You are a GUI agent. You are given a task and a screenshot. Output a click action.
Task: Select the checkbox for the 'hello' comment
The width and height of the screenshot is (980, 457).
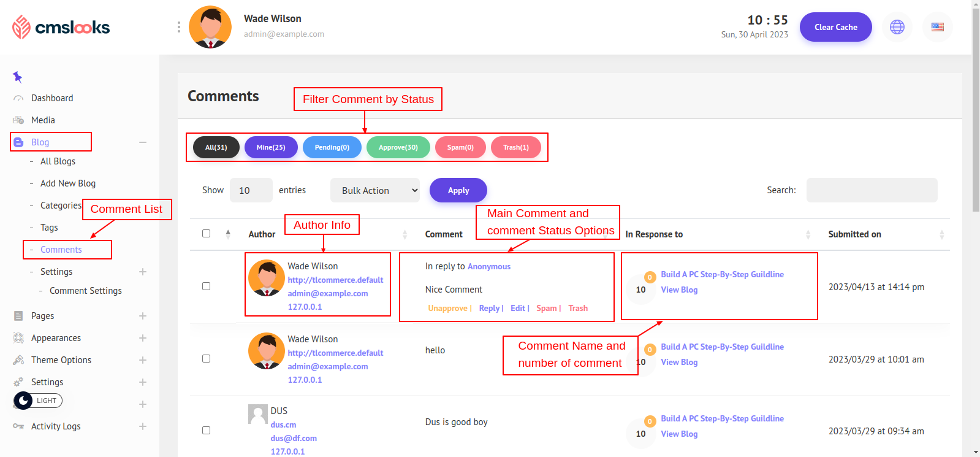[x=206, y=359]
